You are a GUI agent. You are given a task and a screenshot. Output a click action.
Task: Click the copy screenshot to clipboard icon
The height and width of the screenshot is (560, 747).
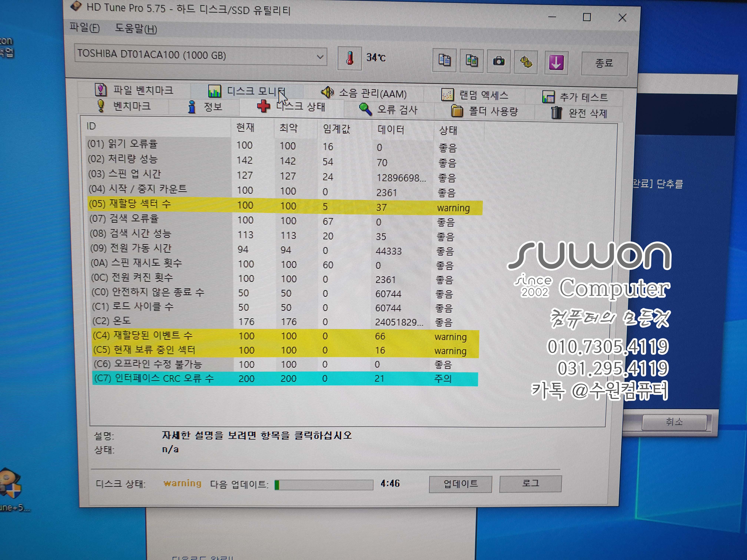click(x=472, y=61)
